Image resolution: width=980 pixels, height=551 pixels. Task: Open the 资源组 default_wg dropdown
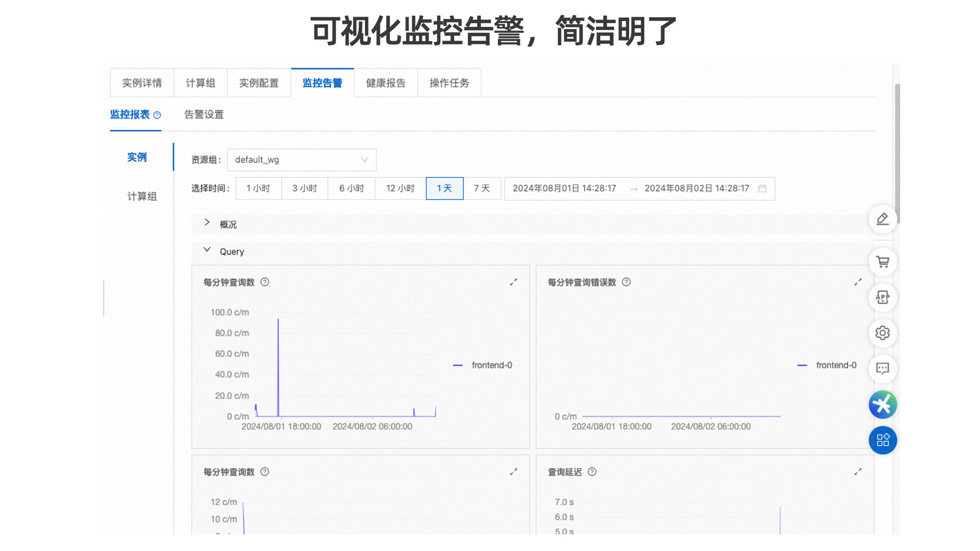pos(301,160)
